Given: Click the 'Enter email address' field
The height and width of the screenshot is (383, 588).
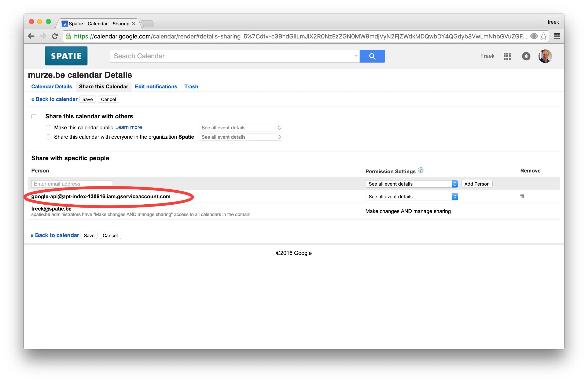Looking at the screenshot, I should click(72, 184).
